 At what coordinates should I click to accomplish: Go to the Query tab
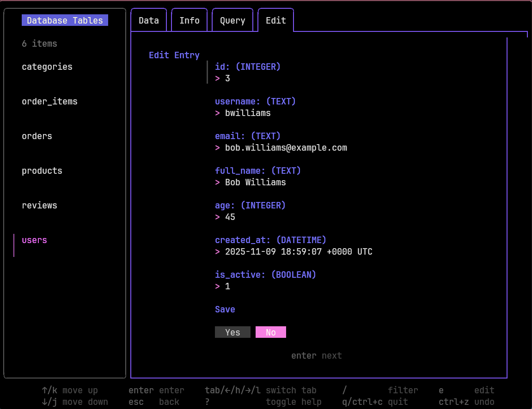coord(232,20)
